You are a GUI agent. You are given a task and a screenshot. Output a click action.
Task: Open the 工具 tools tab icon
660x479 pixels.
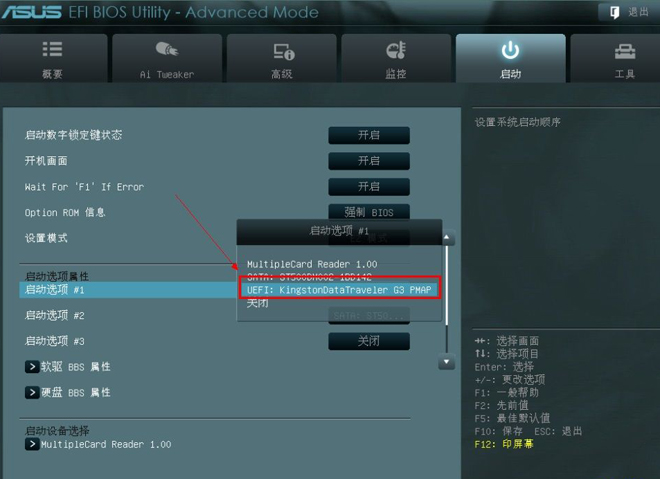coord(625,52)
